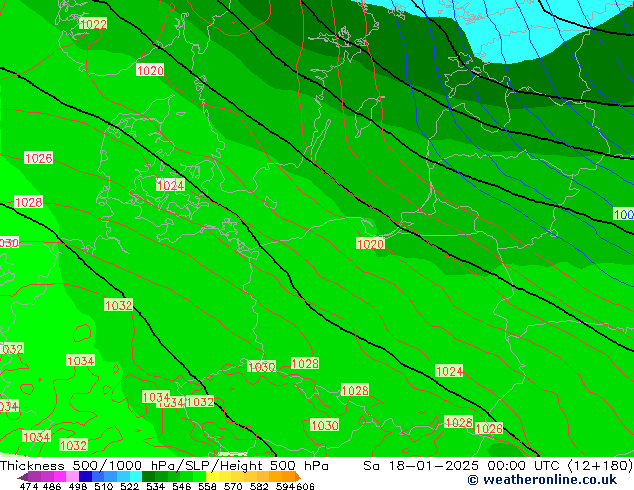
Task: Click the dark blue swatch in the legend
Action: [x=85, y=476]
